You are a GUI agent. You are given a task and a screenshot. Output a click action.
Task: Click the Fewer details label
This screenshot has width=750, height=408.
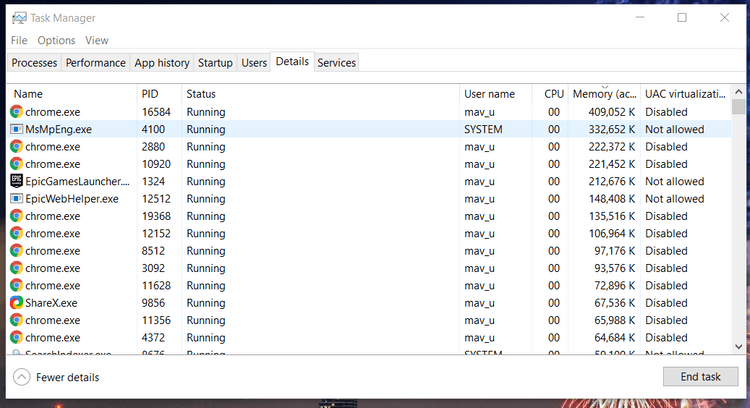67,377
